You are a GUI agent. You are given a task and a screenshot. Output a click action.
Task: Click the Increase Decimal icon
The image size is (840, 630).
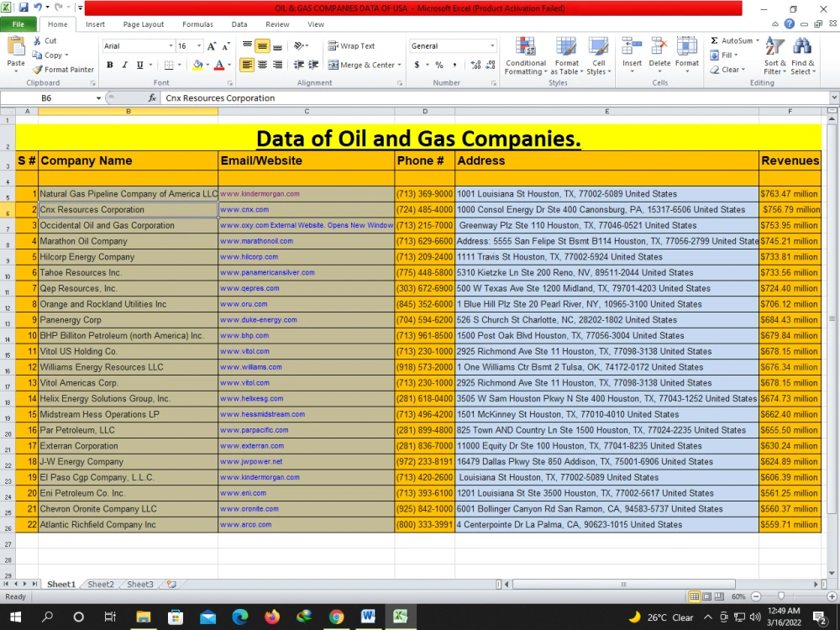[475, 65]
